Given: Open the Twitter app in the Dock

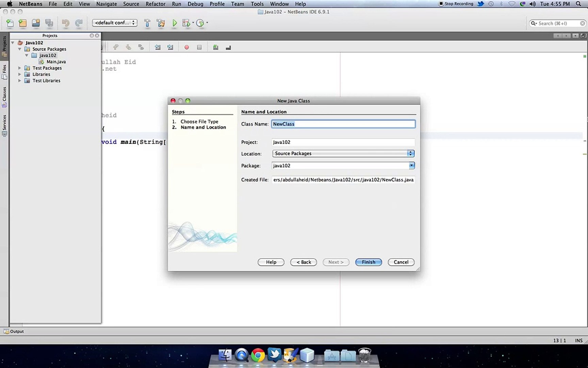Looking at the screenshot, I should [x=274, y=355].
